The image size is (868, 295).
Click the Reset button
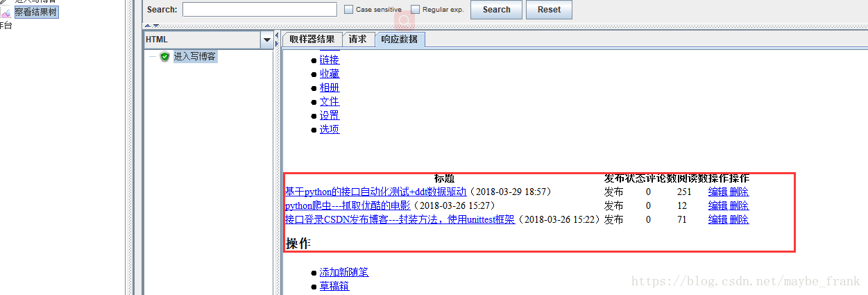[x=549, y=10]
